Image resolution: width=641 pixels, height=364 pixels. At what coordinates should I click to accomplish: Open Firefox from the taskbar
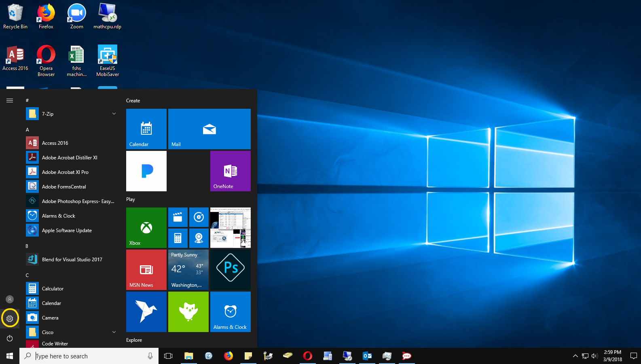pos(228,356)
